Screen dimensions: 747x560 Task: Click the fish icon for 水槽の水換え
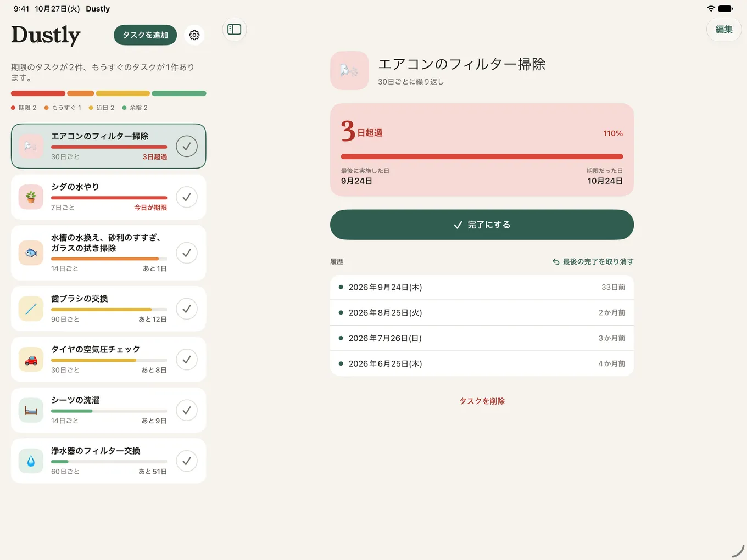point(31,253)
